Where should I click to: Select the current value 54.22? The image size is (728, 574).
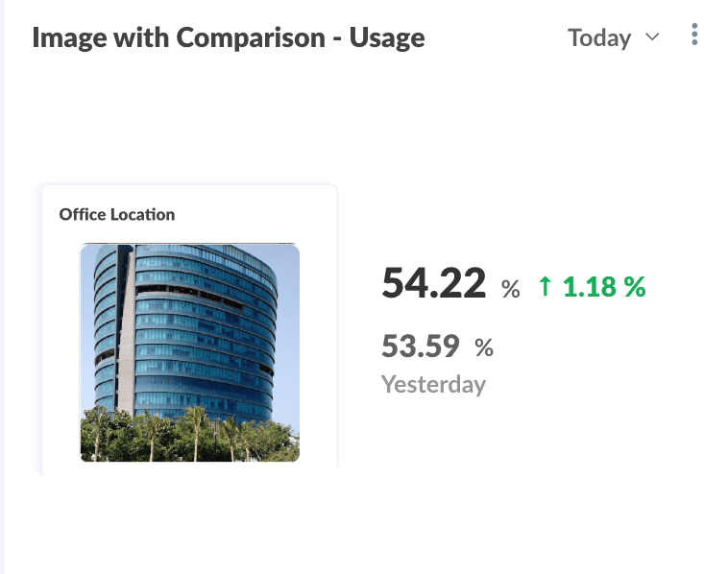434,282
